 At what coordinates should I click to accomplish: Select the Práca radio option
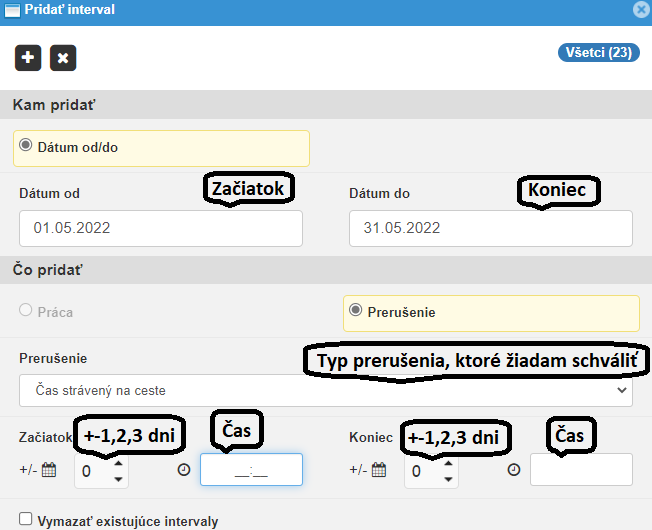[x=26, y=311]
